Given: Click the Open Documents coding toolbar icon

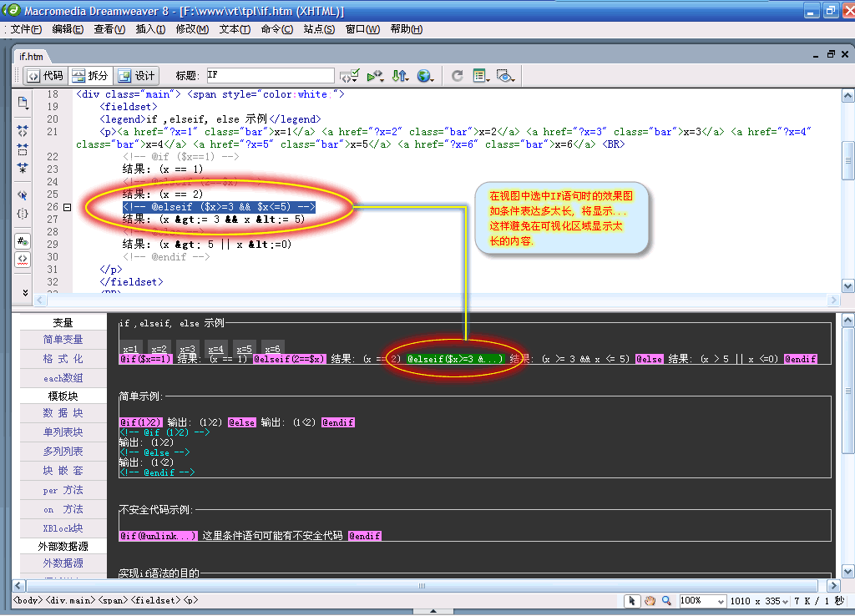Looking at the screenshot, I should pos(23,103).
